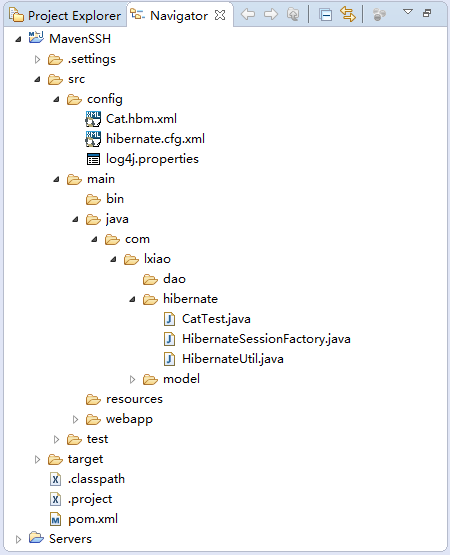Select the src folder label
450x555 pixels.
[76, 79]
